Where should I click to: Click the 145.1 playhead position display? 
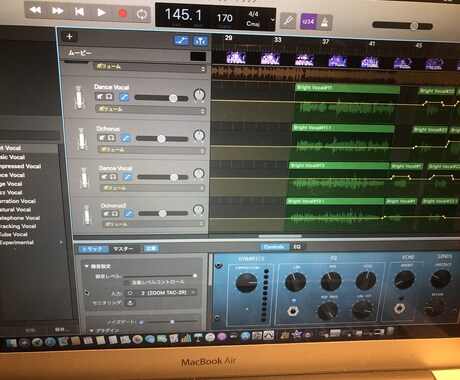coord(183,15)
